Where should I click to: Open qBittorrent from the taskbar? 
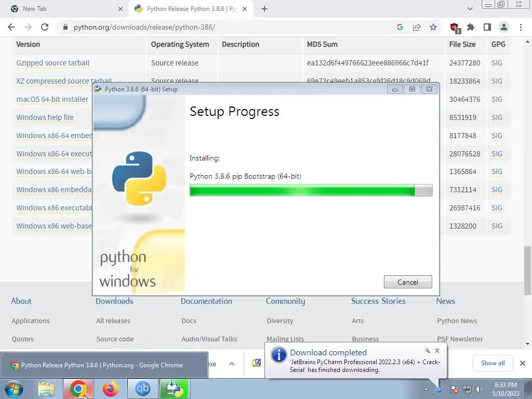click(x=142, y=389)
